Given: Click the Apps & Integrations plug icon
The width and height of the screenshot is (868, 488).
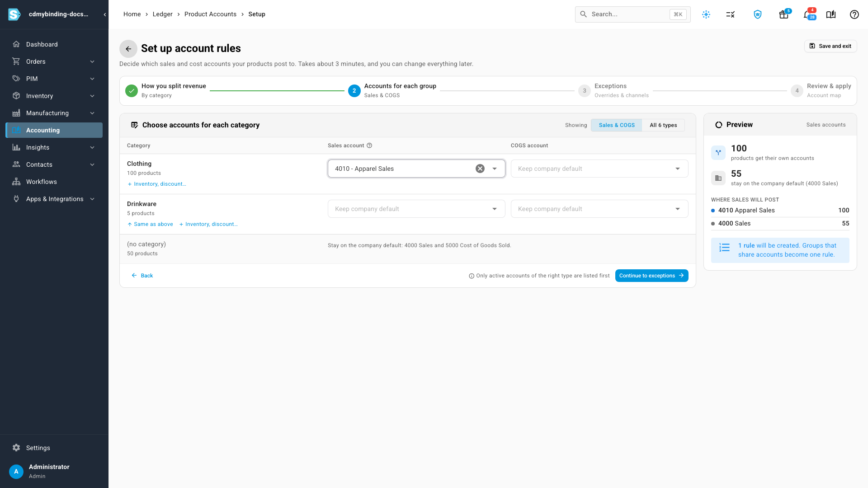Looking at the screenshot, I should click(16, 199).
